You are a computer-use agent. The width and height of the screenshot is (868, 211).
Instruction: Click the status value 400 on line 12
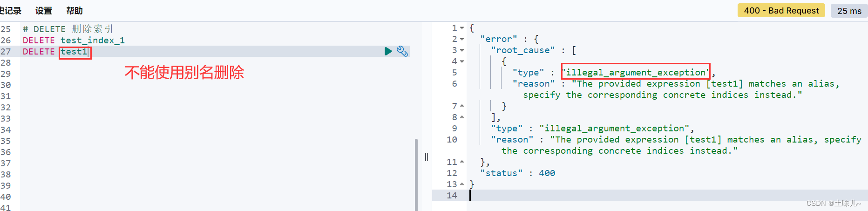547,173
